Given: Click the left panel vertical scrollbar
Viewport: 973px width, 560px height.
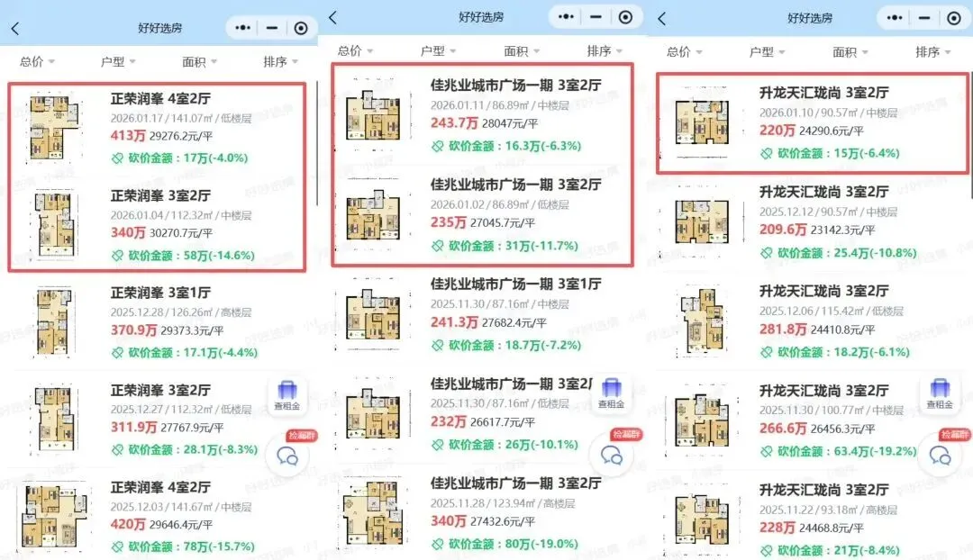Looking at the screenshot, I should 317,142.
